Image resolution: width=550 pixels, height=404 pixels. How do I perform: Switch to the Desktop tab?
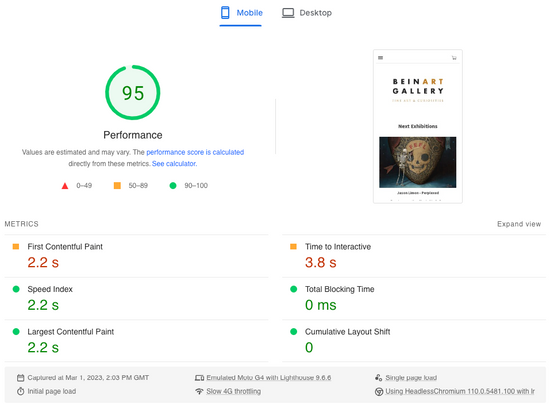(x=307, y=13)
